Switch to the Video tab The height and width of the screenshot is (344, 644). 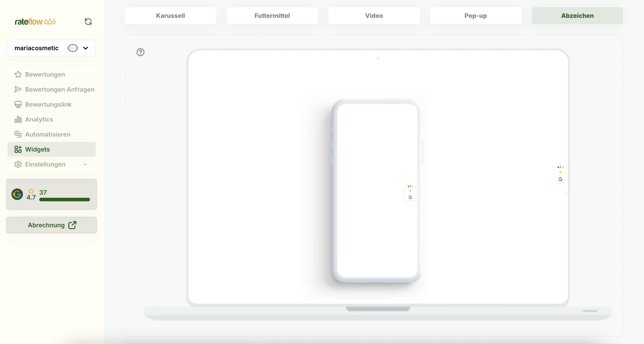374,16
